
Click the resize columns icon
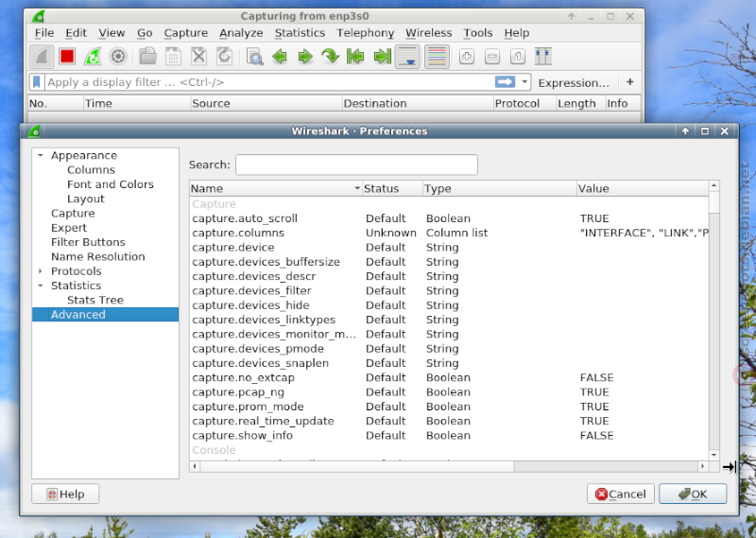[542, 57]
